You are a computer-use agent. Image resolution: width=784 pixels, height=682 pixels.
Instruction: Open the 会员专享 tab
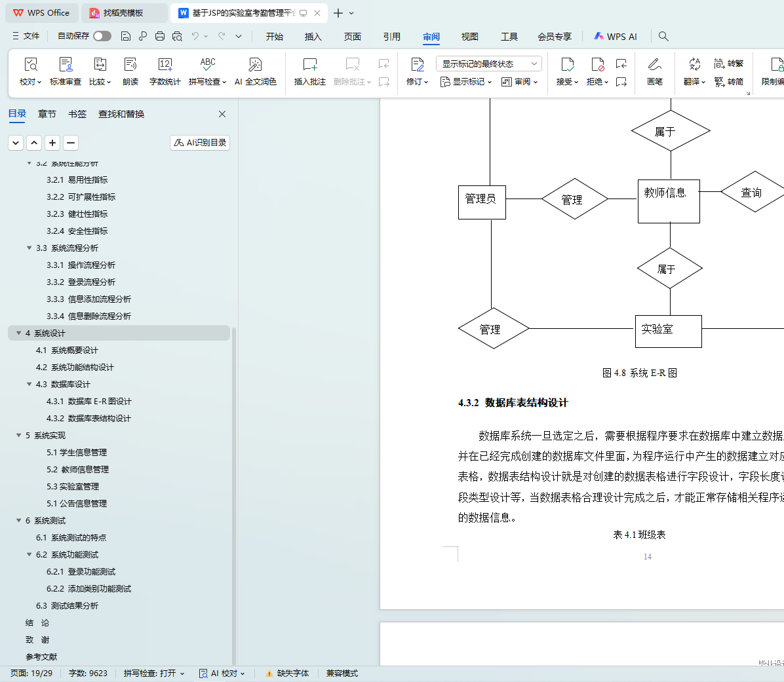click(x=555, y=37)
